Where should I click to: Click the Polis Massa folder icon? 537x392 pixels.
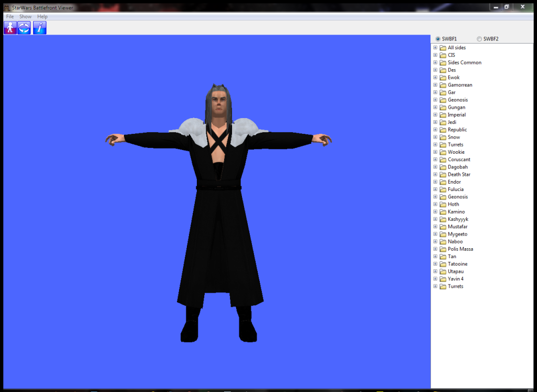pyautogui.click(x=443, y=249)
